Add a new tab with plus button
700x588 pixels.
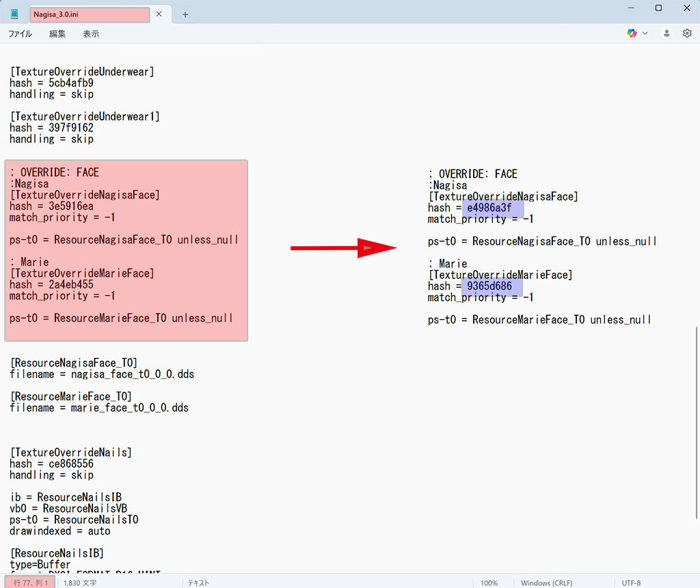(185, 14)
